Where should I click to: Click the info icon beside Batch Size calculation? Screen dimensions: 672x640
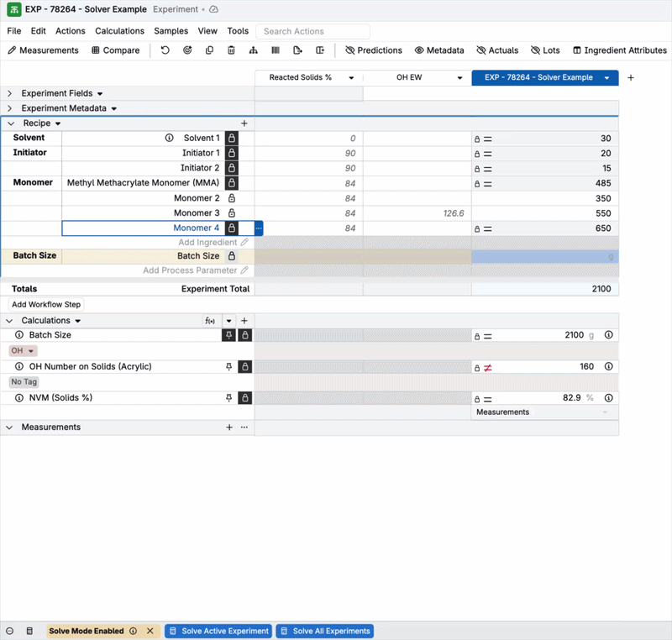point(19,335)
